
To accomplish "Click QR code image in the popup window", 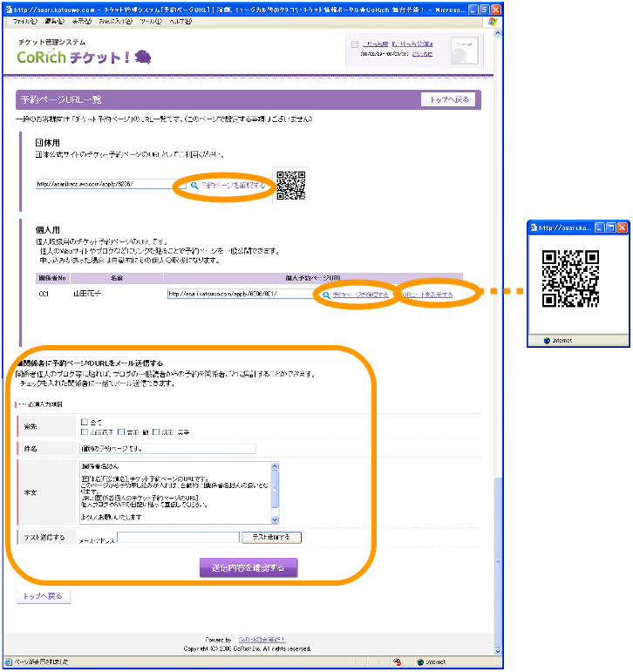I will coord(571,279).
